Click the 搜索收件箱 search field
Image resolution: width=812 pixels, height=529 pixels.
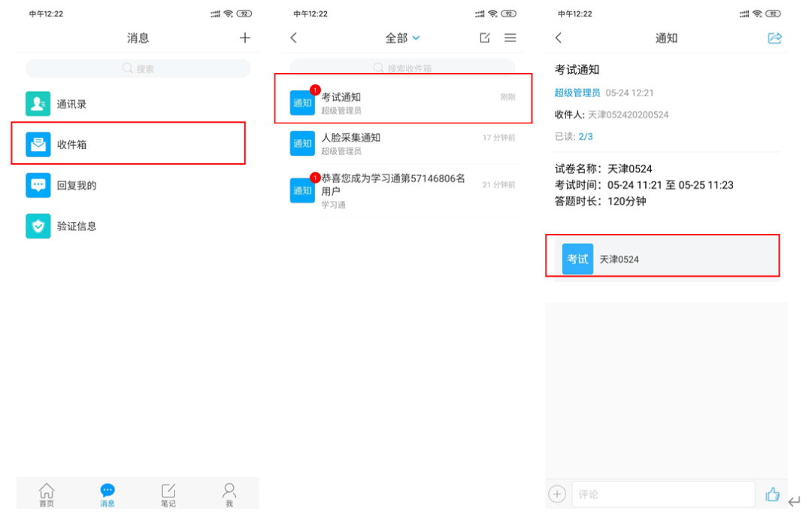tap(403, 68)
